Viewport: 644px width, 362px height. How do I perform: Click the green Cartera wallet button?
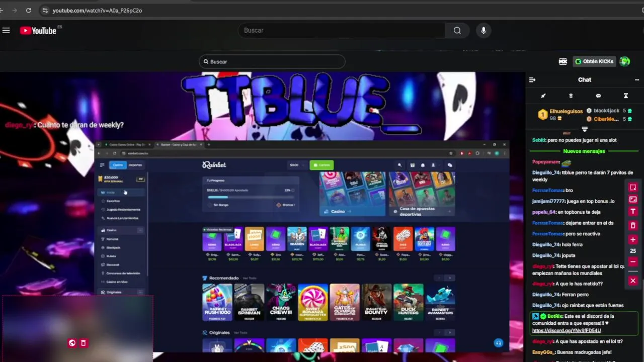tap(321, 165)
